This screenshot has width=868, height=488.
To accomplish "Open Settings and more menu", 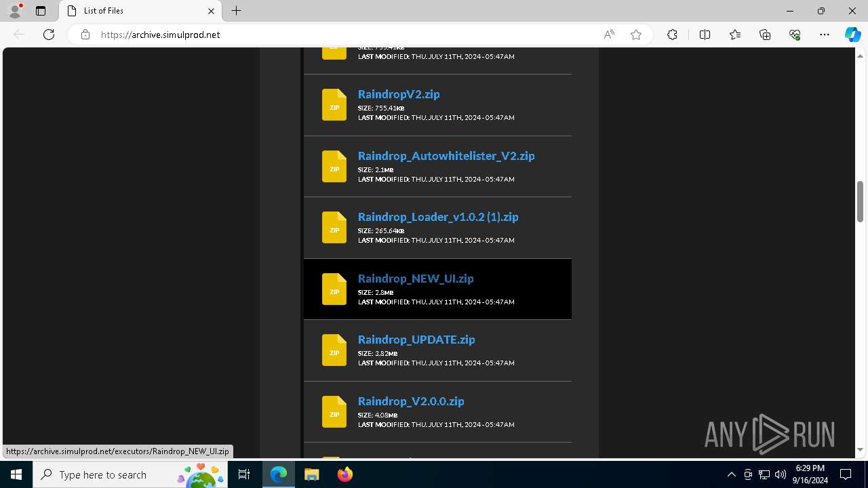I will (x=825, y=35).
